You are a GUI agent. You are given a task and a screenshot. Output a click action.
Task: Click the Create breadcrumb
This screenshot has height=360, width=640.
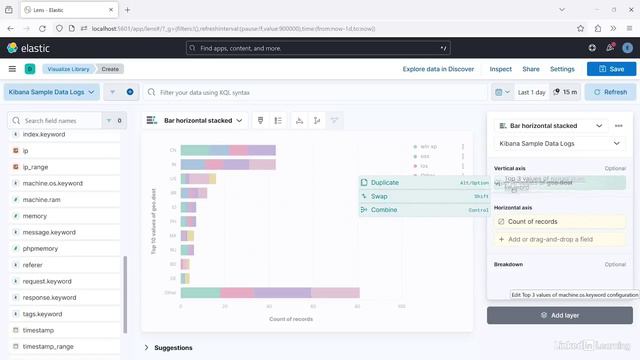[110, 69]
